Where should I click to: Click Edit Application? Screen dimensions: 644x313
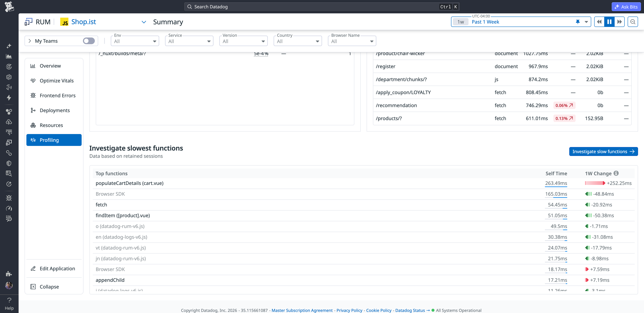(x=54, y=269)
